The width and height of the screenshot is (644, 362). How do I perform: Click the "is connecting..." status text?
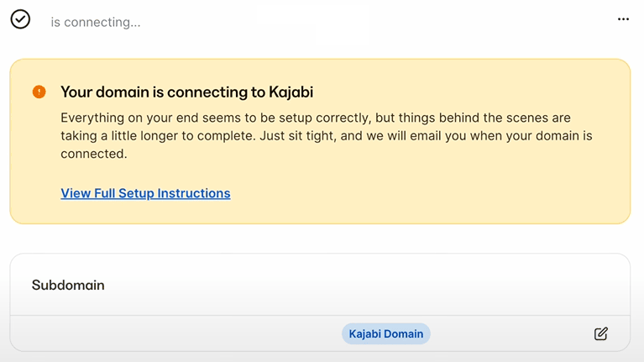coord(96,22)
